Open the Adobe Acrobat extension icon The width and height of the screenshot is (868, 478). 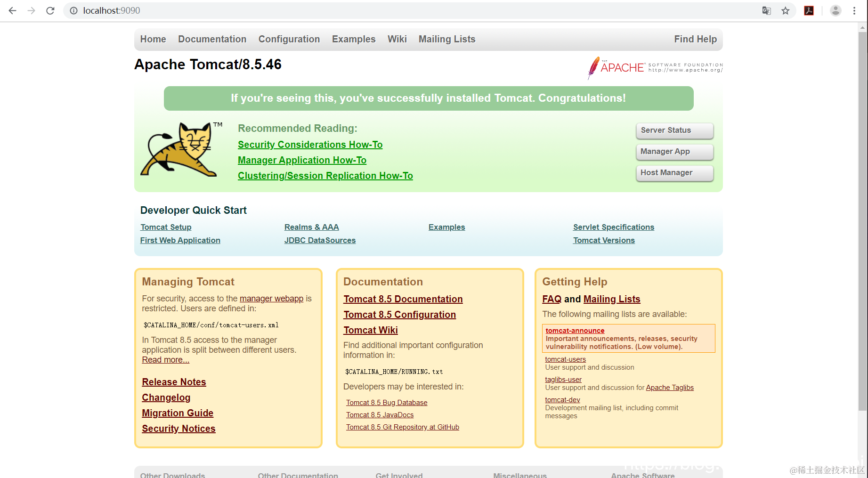pos(809,10)
